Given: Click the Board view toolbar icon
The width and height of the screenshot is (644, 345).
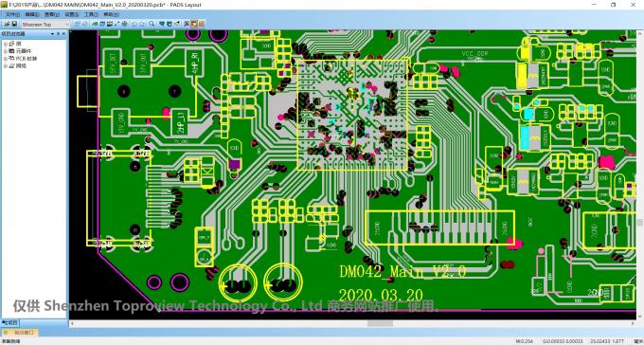Looking at the screenshot, I should click(162, 24).
